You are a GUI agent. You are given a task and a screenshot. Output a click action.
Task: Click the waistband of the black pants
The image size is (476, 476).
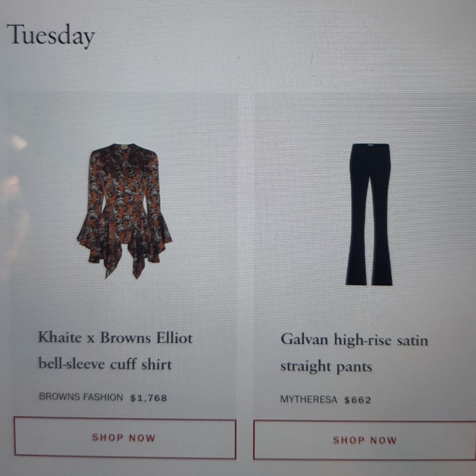click(x=370, y=146)
